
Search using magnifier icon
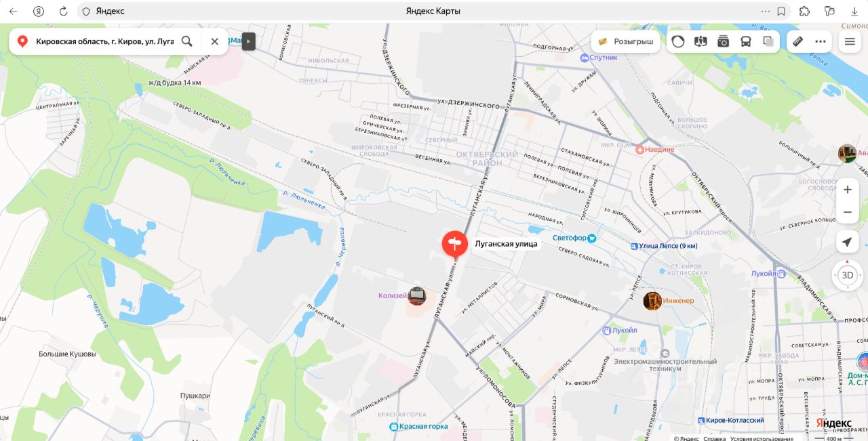click(x=187, y=41)
